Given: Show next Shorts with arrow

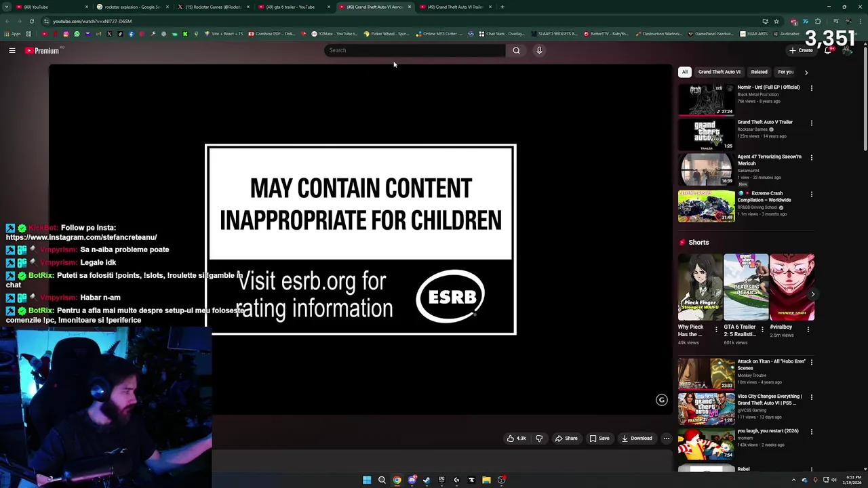Looking at the screenshot, I should point(812,294).
